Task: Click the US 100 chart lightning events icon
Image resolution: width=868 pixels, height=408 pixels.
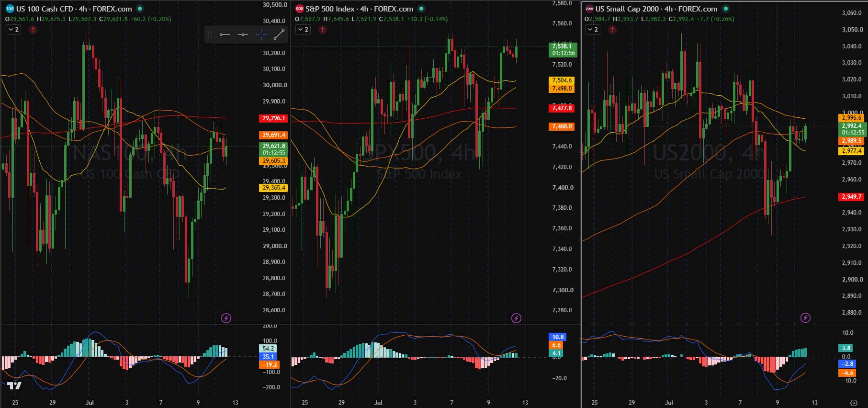Action: pyautogui.click(x=226, y=318)
